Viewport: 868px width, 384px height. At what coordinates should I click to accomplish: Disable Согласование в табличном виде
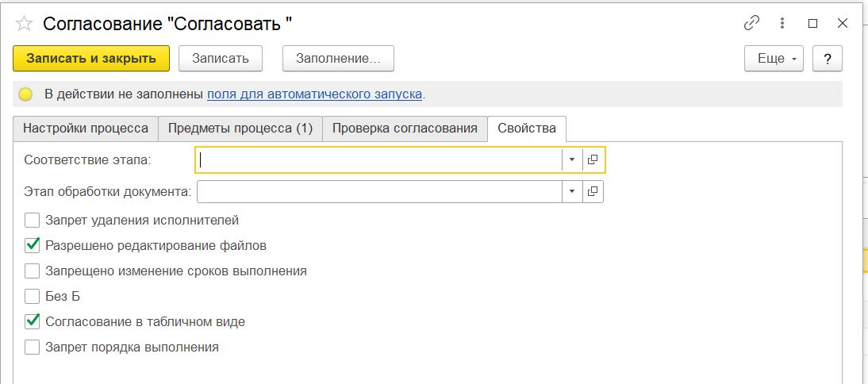(x=32, y=321)
